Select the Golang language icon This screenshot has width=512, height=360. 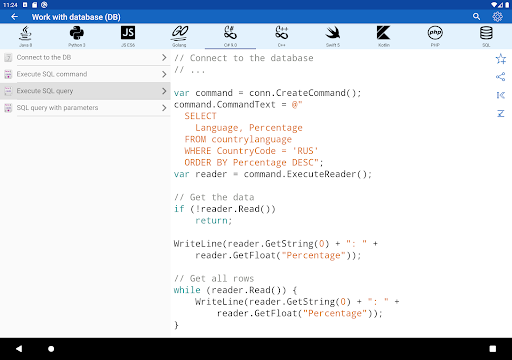pyautogui.click(x=179, y=36)
